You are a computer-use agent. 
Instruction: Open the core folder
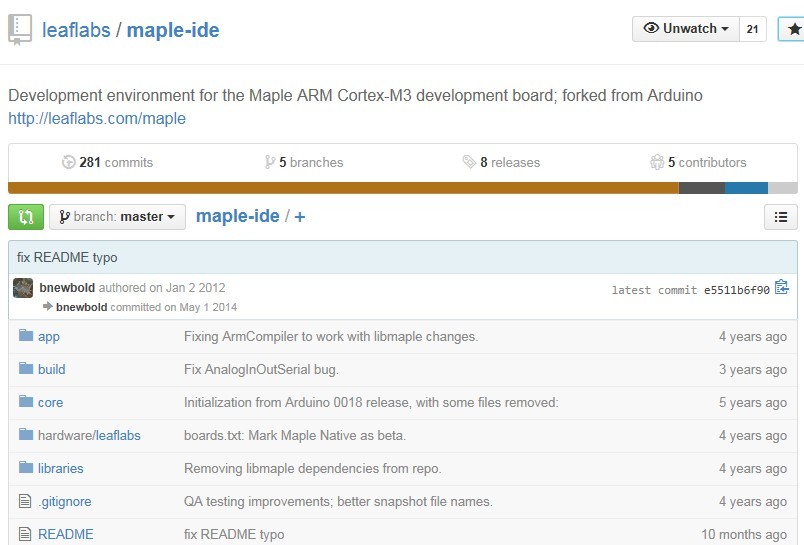pyautogui.click(x=50, y=402)
